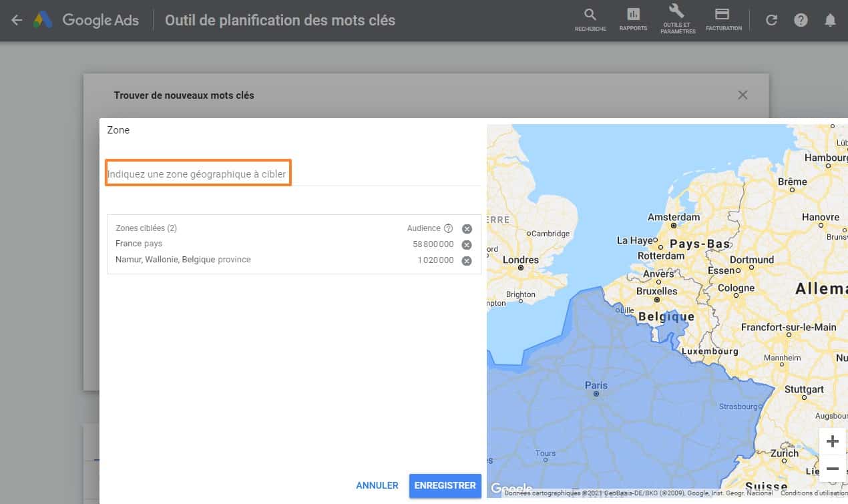Open the notifications bell
This screenshot has width=848, height=504.
830,20
